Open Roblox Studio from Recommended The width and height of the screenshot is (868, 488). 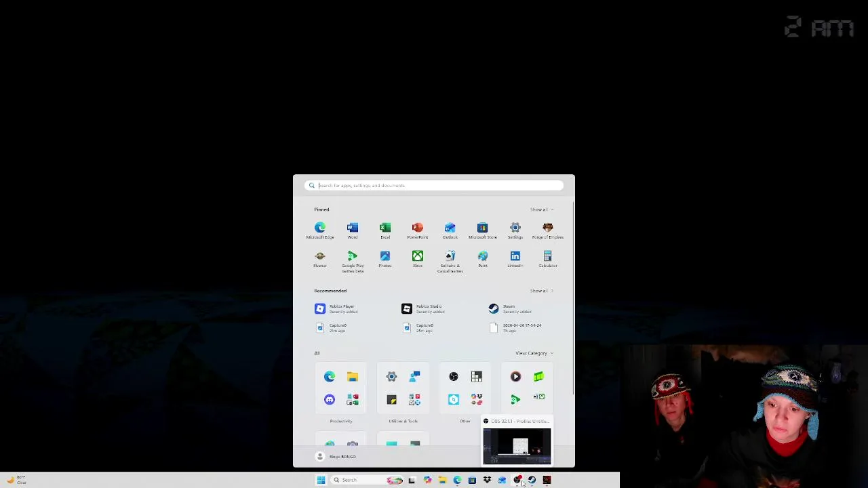click(422, 308)
